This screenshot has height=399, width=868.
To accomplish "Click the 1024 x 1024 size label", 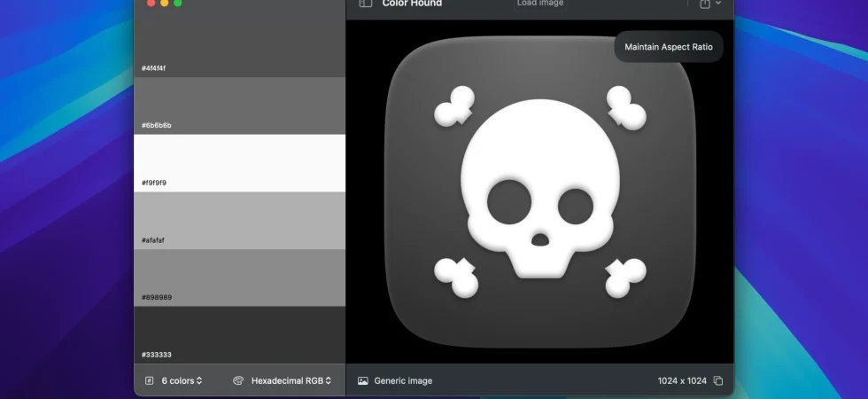I will tap(682, 380).
